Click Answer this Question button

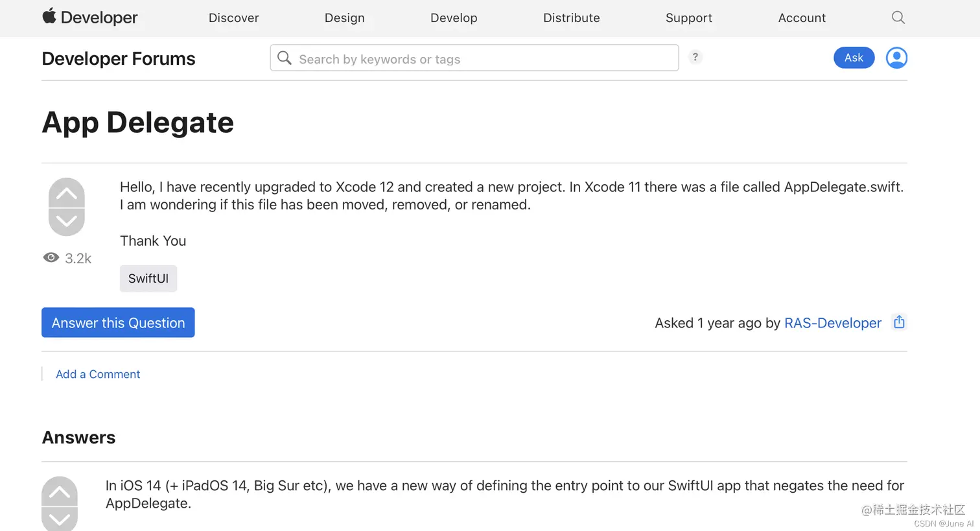(x=118, y=322)
